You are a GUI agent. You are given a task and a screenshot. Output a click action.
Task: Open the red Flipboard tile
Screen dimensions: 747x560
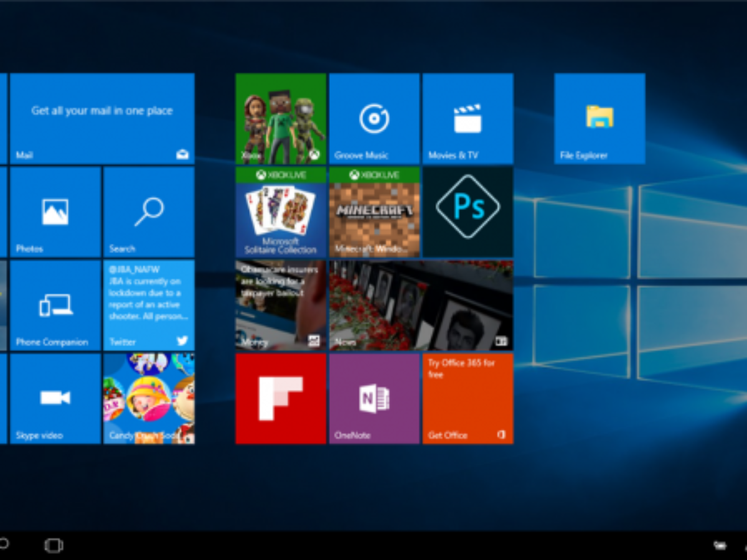[x=281, y=399]
